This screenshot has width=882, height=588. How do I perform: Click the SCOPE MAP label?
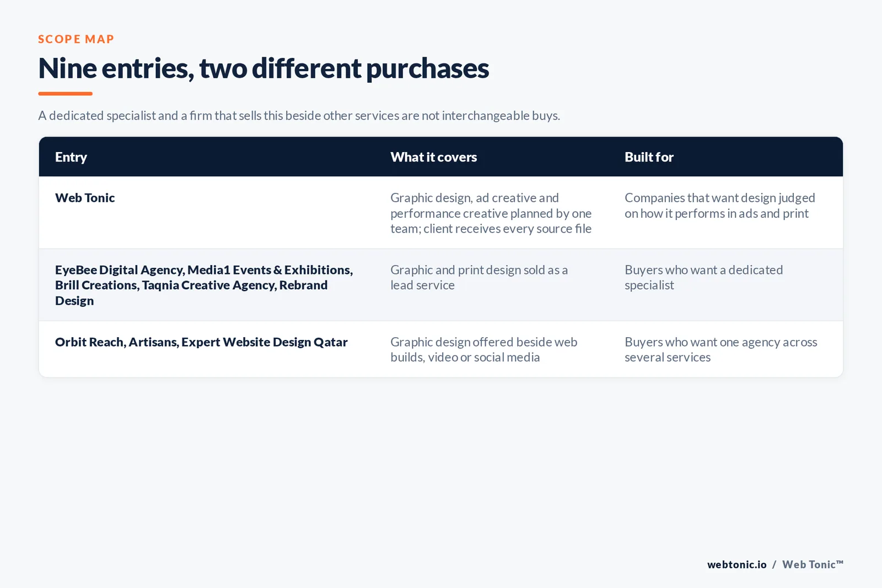pos(76,39)
